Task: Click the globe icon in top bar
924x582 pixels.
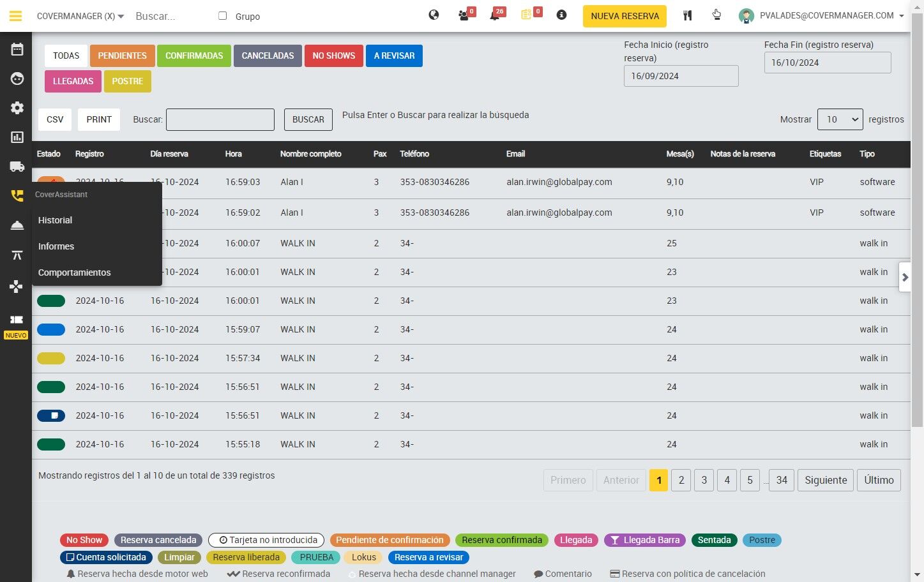Action: point(434,15)
